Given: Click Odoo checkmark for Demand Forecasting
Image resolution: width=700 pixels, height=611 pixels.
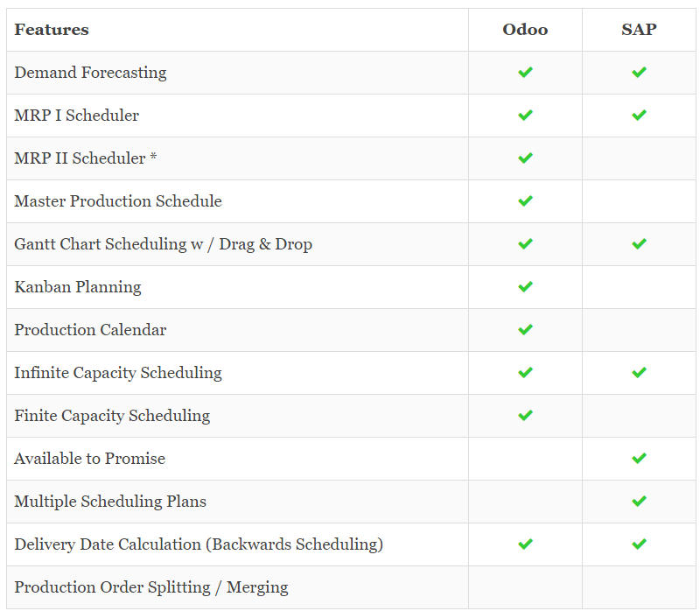Looking at the screenshot, I should pyautogui.click(x=525, y=72).
